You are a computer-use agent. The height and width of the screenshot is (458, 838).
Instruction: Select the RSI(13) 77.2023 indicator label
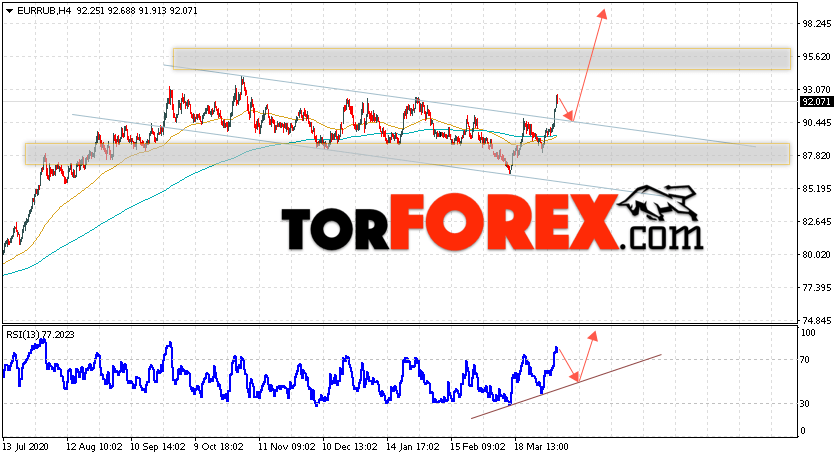40,335
